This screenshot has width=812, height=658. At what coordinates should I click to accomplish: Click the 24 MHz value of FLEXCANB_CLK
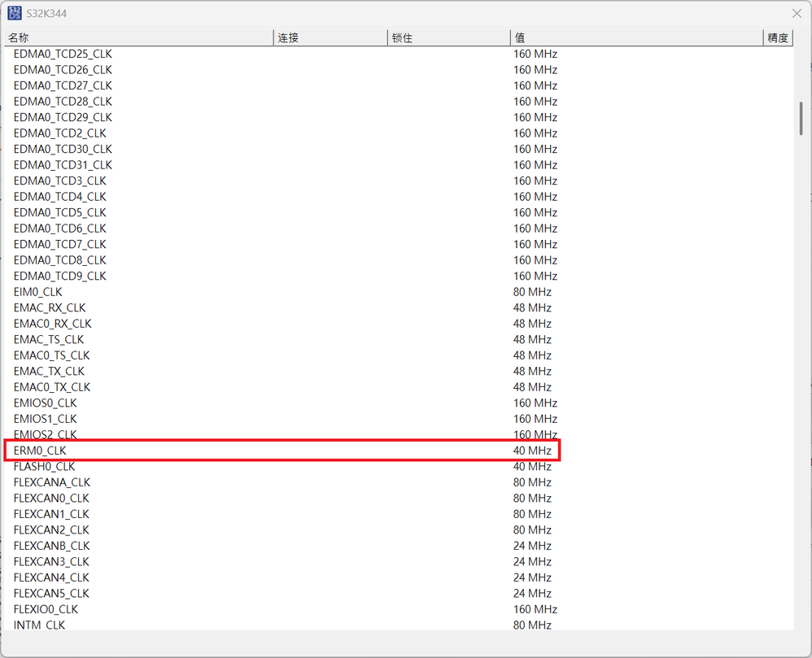pyautogui.click(x=532, y=547)
